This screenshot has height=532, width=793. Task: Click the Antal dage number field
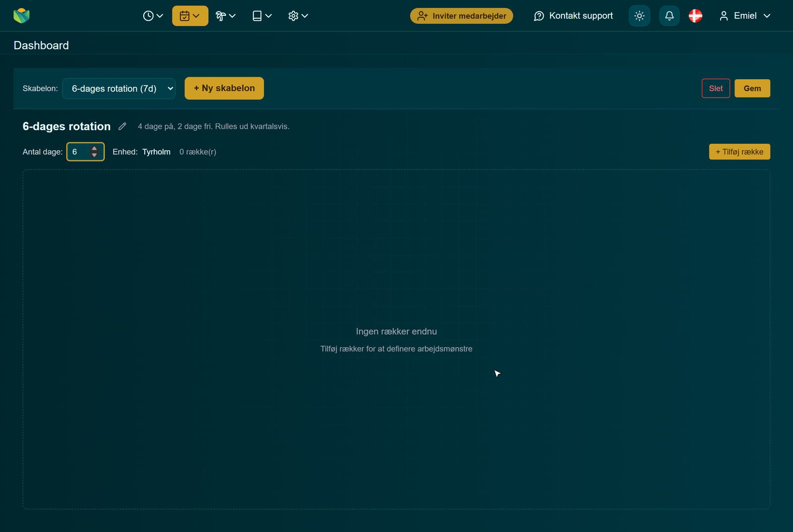(85, 152)
